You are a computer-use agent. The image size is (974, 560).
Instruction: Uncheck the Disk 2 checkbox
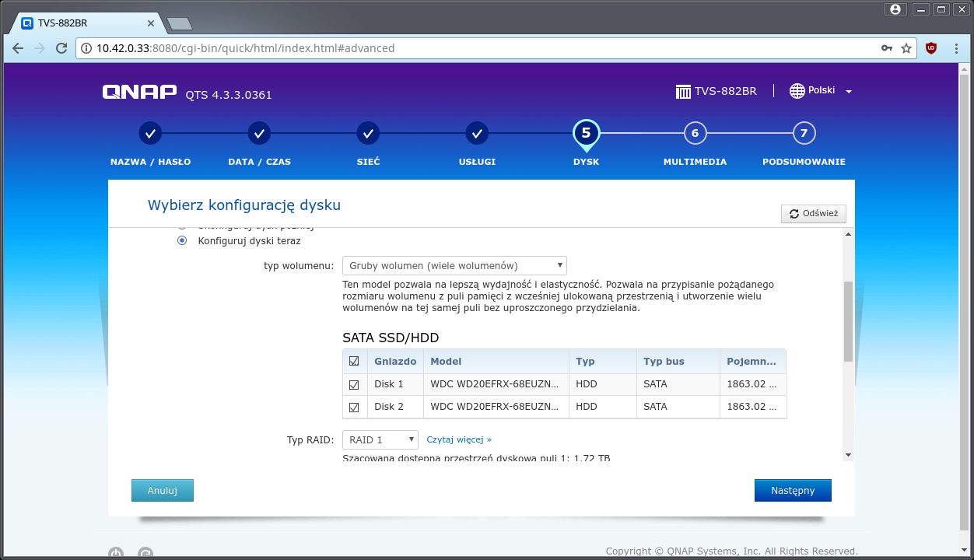point(354,406)
